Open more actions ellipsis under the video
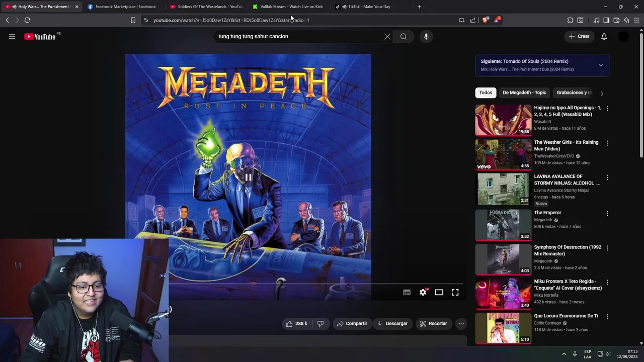 pos(461,323)
